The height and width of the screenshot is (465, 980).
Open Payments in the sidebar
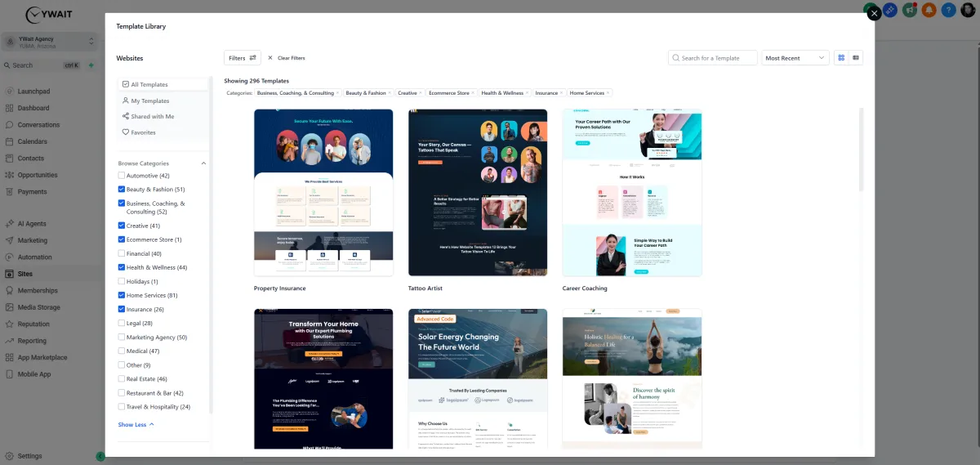click(32, 192)
